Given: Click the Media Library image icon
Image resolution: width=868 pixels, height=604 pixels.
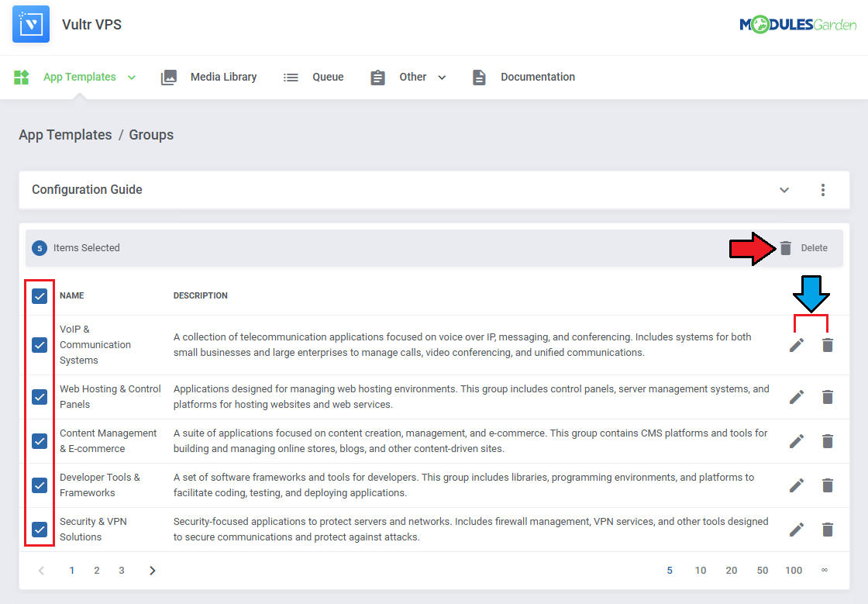Looking at the screenshot, I should 169,77.
